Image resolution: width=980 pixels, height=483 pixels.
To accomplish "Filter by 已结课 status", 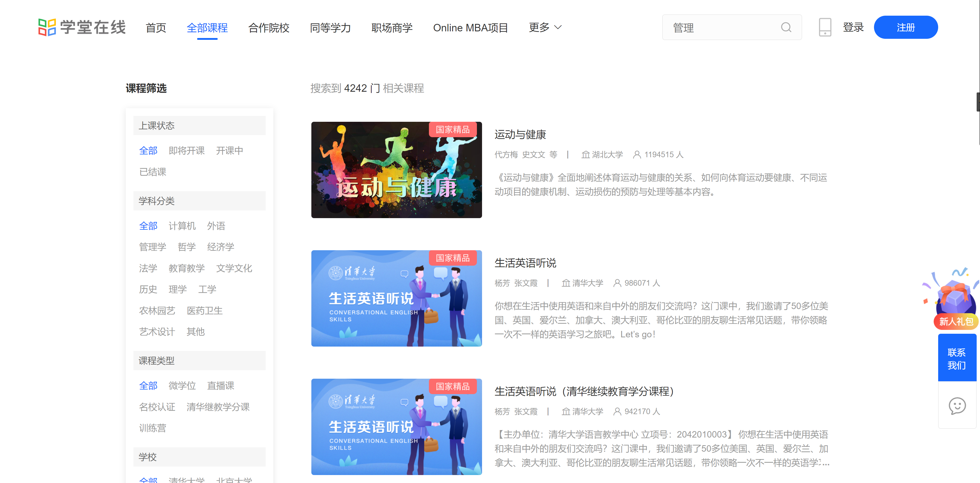I will click(x=152, y=172).
